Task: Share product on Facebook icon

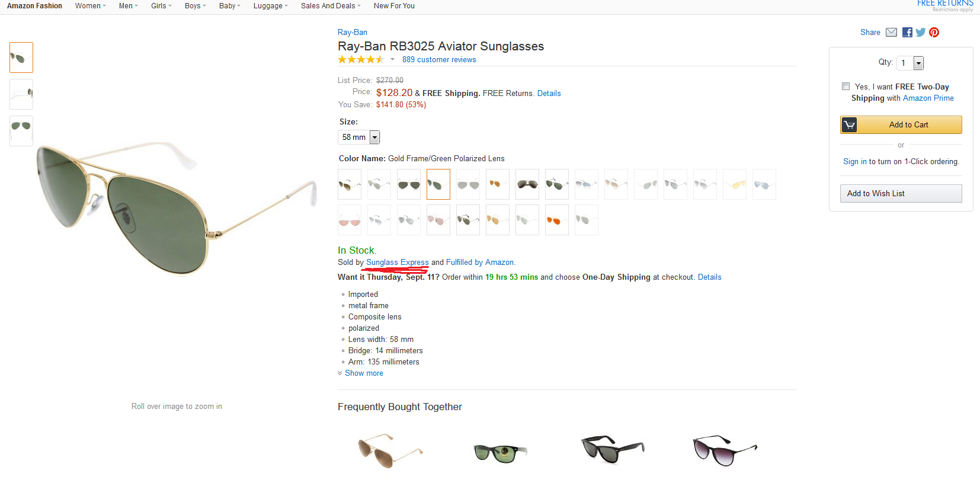Action: [x=907, y=32]
